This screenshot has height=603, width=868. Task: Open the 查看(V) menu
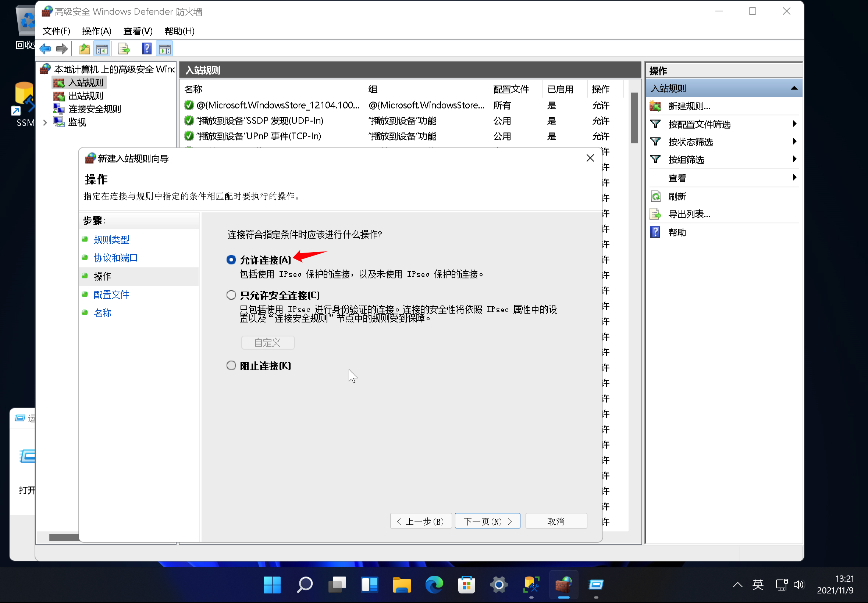(x=138, y=31)
